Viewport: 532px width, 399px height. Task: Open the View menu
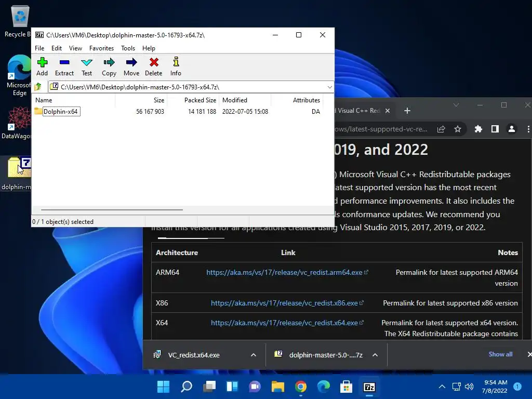click(75, 48)
